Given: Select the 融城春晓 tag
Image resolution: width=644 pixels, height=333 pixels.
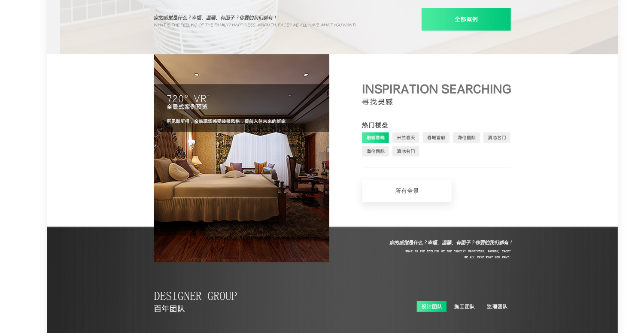Looking at the screenshot, I should 375,138.
